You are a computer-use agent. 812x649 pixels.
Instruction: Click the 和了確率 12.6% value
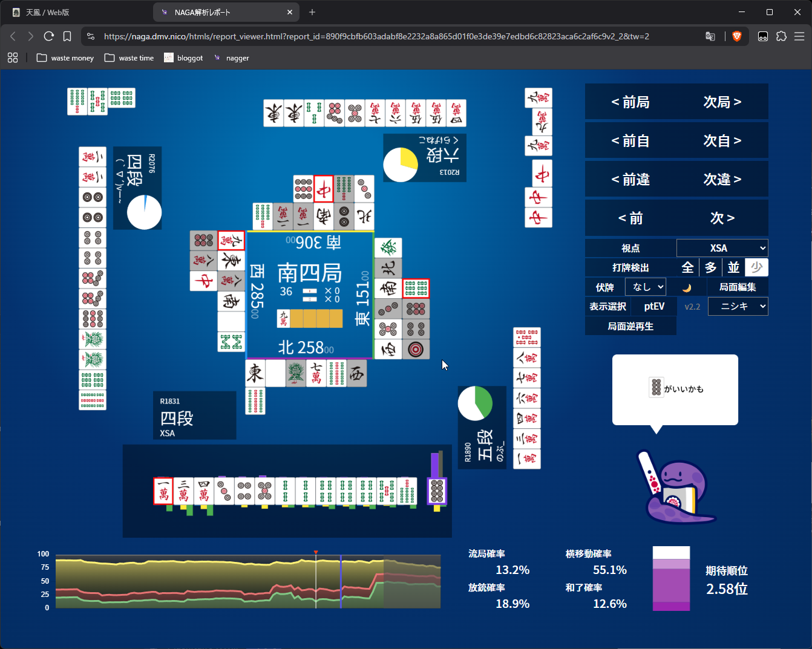610,604
